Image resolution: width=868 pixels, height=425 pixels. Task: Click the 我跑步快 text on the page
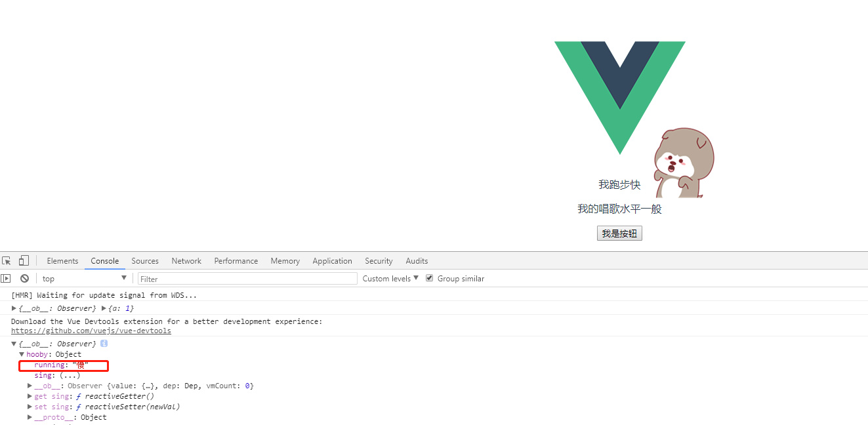[619, 185]
